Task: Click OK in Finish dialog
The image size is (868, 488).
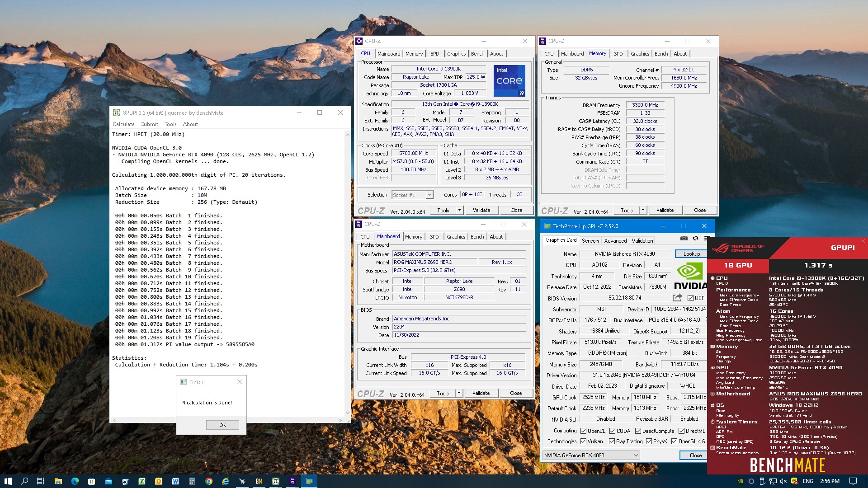Action: click(222, 425)
